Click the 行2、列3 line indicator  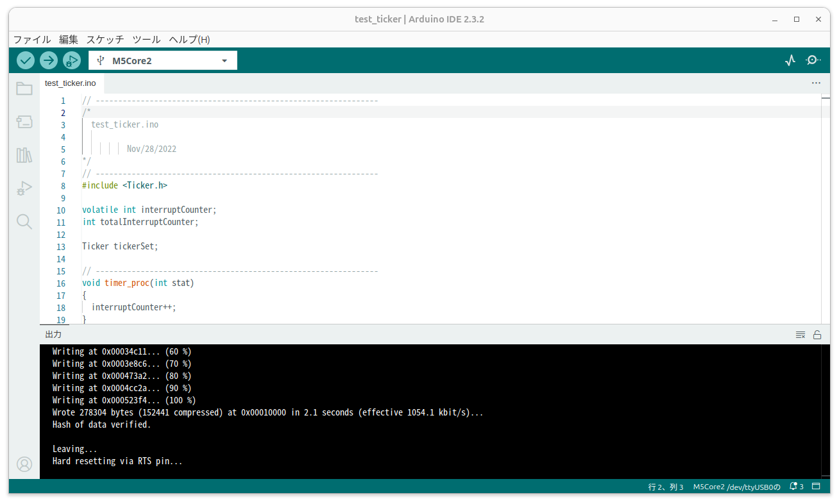click(663, 487)
